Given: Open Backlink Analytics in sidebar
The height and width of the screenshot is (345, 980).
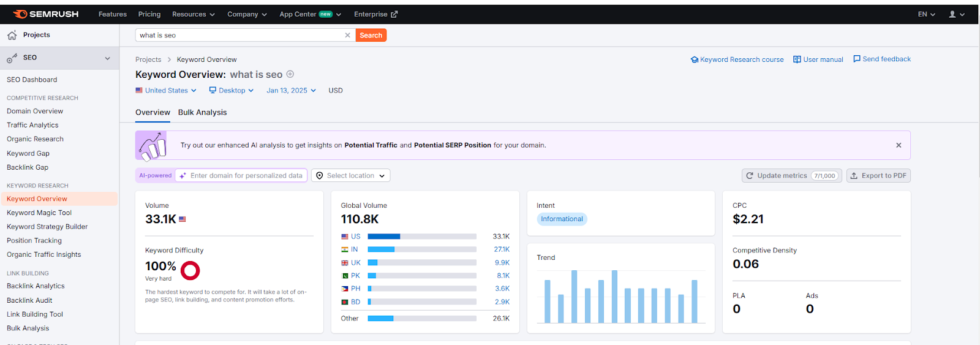Looking at the screenshot, I should (36, 286).
